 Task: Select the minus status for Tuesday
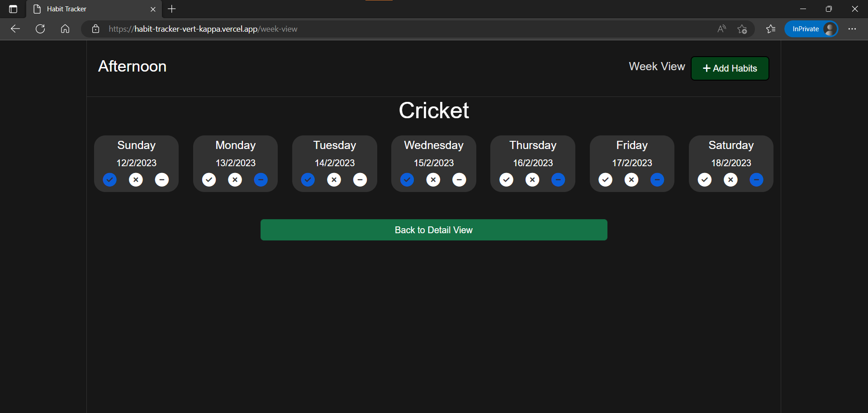coord(360,180)
